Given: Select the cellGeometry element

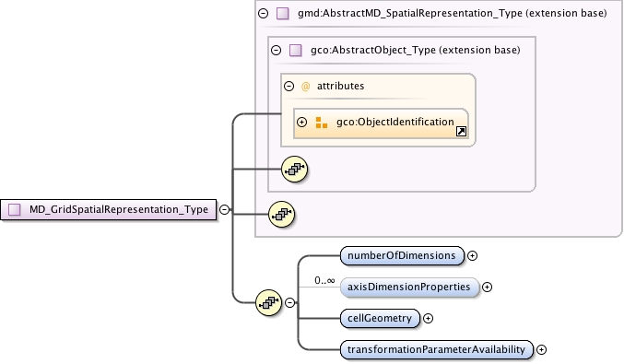Looking at the screenshot, I should [380, 319].
